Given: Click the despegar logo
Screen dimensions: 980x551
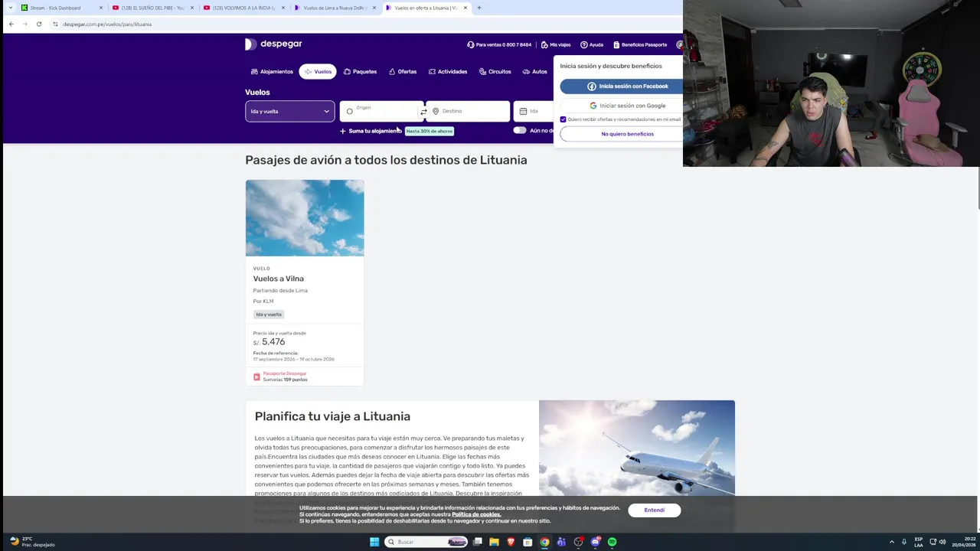Looking at the screenshot, I should [273, 44].
